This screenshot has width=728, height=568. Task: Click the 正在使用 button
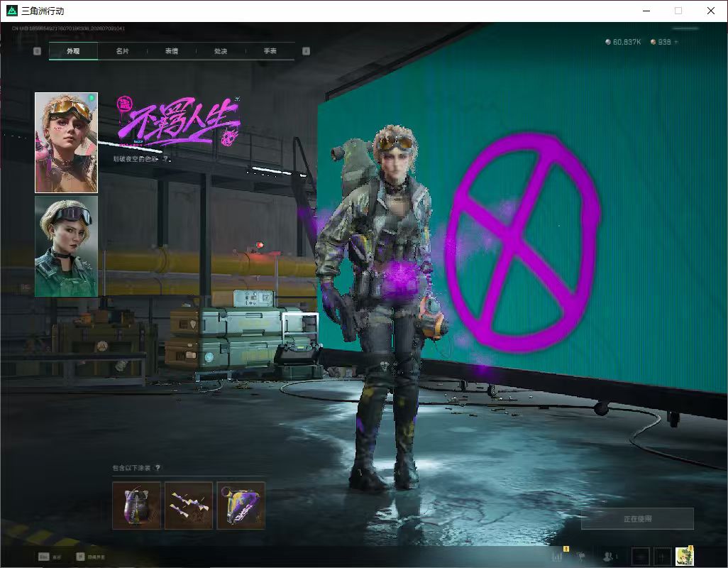[637, 519]
